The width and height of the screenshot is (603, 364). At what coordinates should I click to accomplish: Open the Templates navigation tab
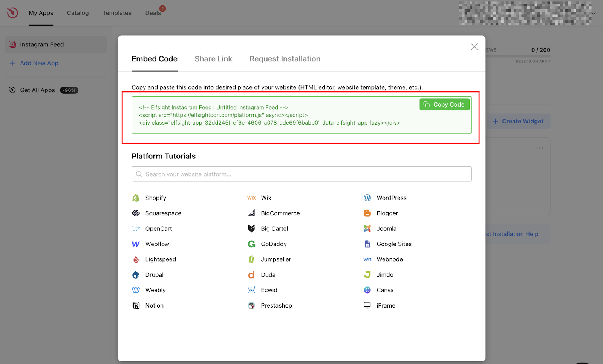(117, 13)
